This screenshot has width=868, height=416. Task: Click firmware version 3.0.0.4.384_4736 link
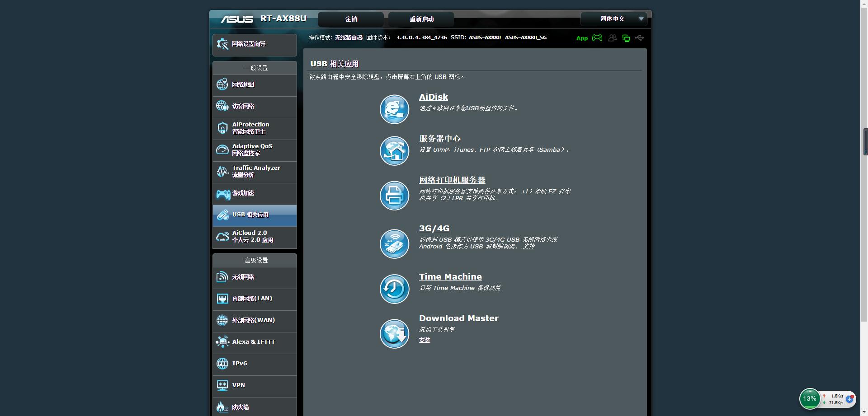(x=421, y=38)
